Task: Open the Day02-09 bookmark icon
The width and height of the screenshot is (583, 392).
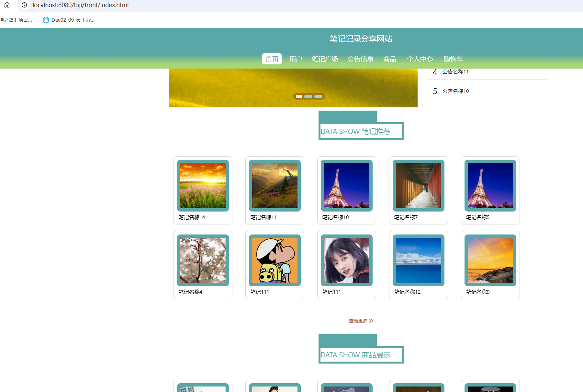Action: 46,20
